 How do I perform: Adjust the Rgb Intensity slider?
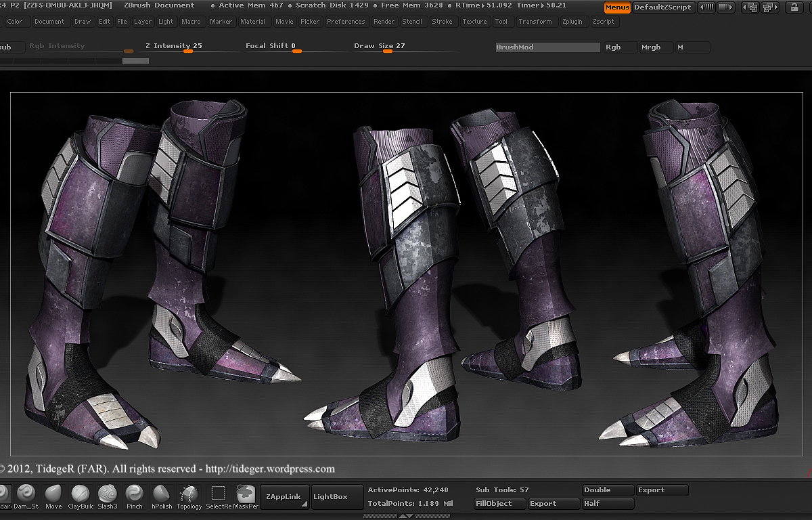(81, 47)
